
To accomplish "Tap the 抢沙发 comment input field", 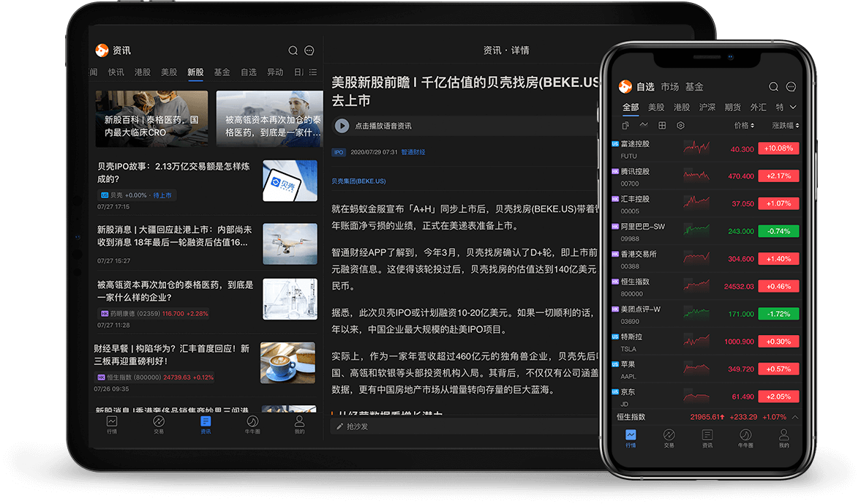I will coord(465,426).
